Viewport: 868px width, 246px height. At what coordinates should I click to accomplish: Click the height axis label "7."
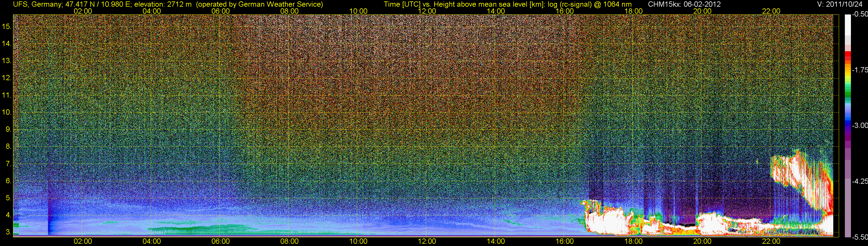click(x=8, y=164)
